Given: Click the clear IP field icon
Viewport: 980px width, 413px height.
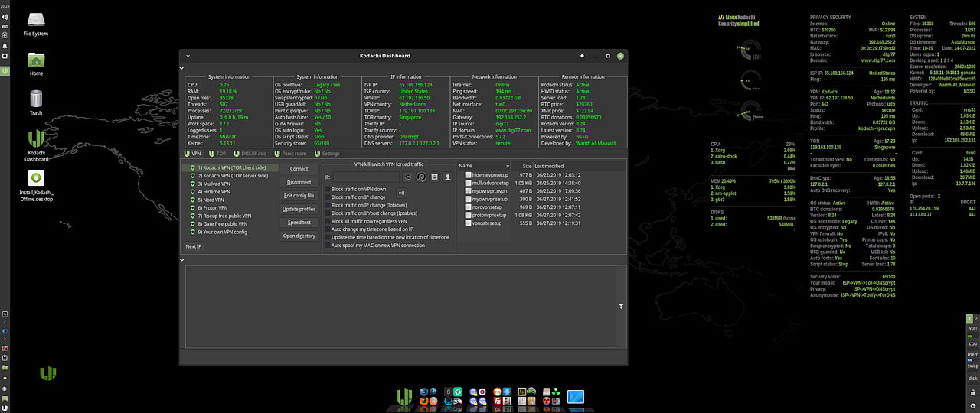Looking at the screenshot, I should tap(407, 177).
